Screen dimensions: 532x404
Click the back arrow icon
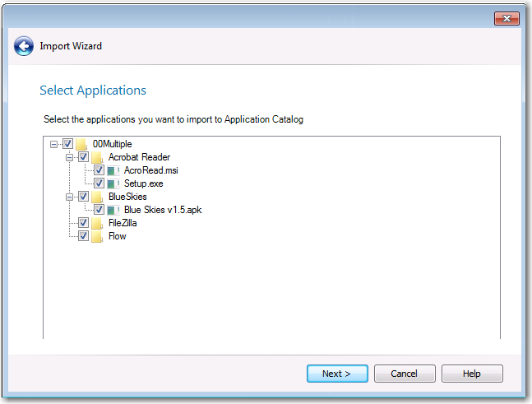click(x=23, y=47)
